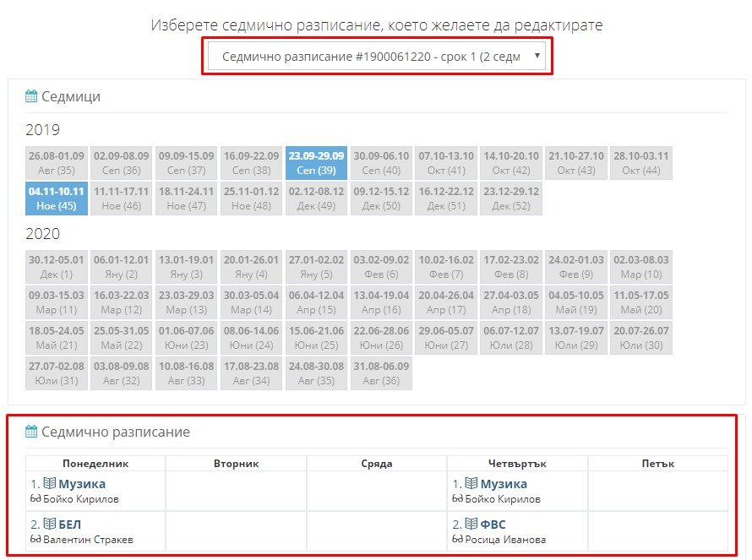The height and width of the screenshot is (560, 752).
Task: Select week 06.04-12.04 Апр (15)
Action: pos(317,302)
